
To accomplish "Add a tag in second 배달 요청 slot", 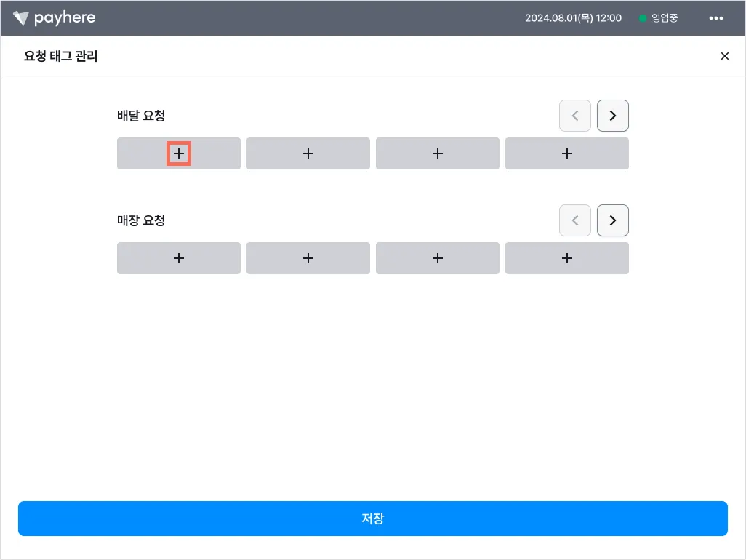I will [x=308, y=153].
